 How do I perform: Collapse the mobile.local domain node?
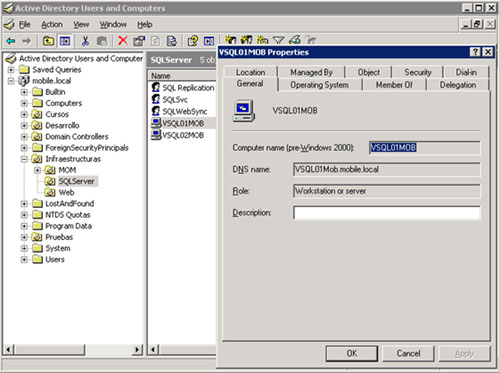click(11, 81)
